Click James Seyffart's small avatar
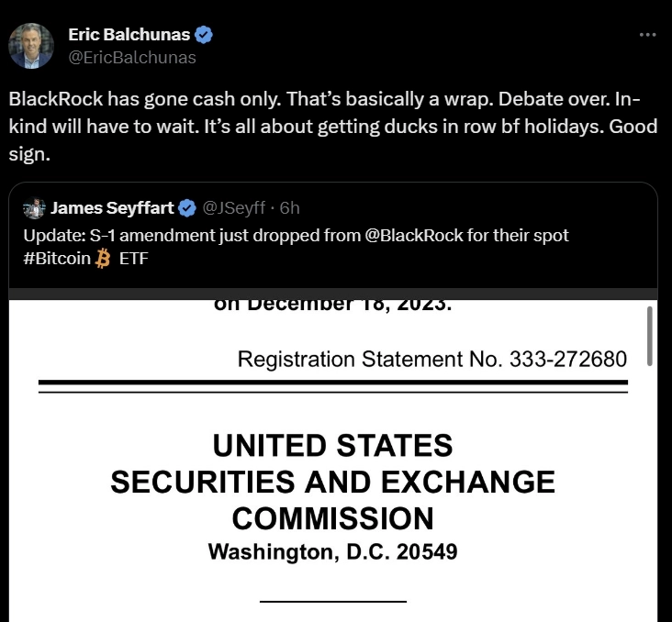Image resolution: width=672 pixels, height=622 pixels. (35, 208)
